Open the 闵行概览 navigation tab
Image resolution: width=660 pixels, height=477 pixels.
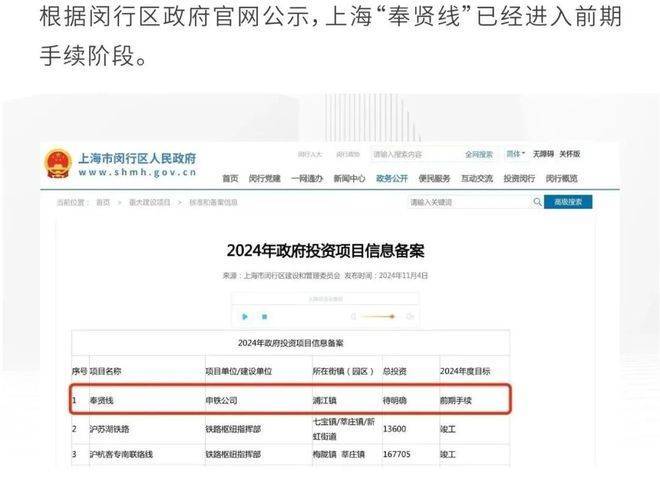(x=562, y=178)
